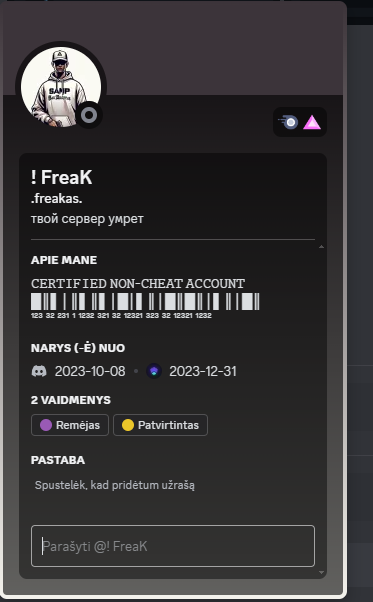Image resolution: width=373 pixels, height=602 pixels.
Task: Select the Patvirtintas role tag
Action: (x=160, y=425)
